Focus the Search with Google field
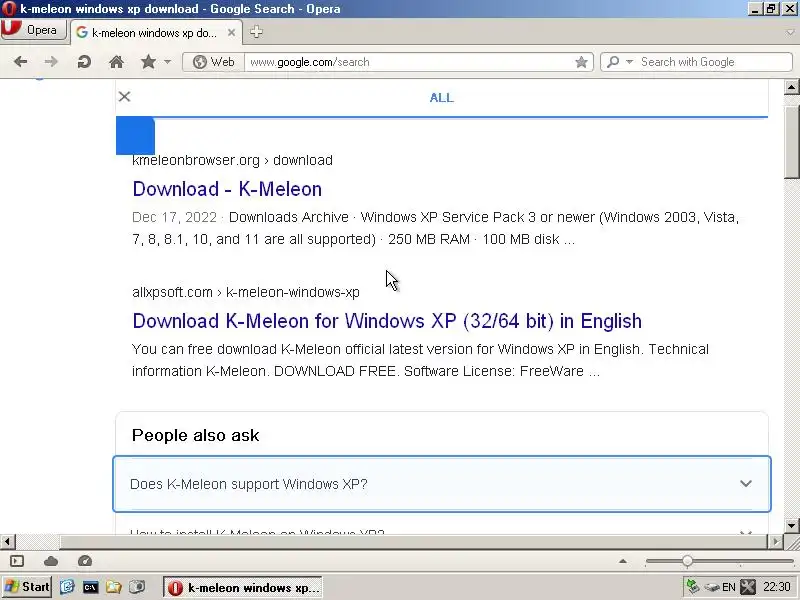 click(x=714, y=62)
